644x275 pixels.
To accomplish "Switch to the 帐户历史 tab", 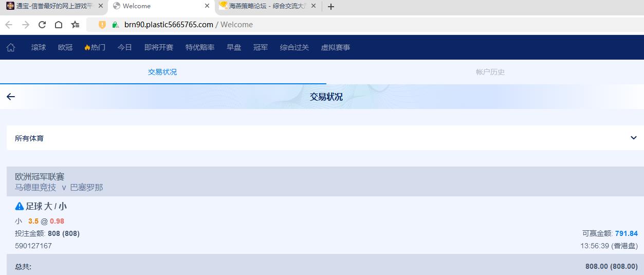I will (x=490, y=72).
